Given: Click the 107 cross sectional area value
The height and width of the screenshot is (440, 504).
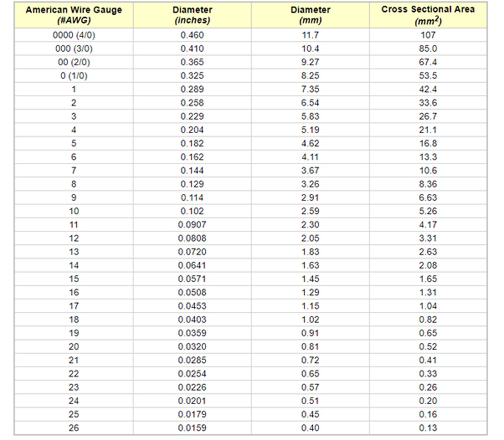Looking at the screenshot, I should click(428, 35).
